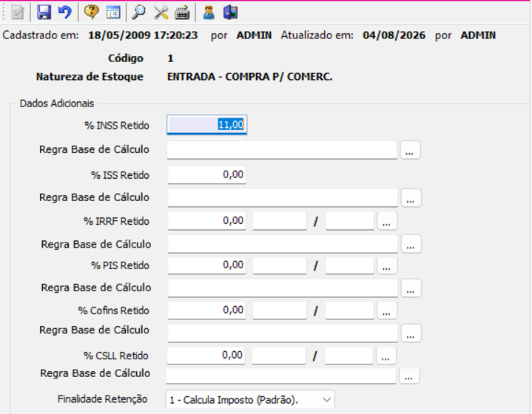Click IRRF Regra Base de Cálculo field

(283, 244)
